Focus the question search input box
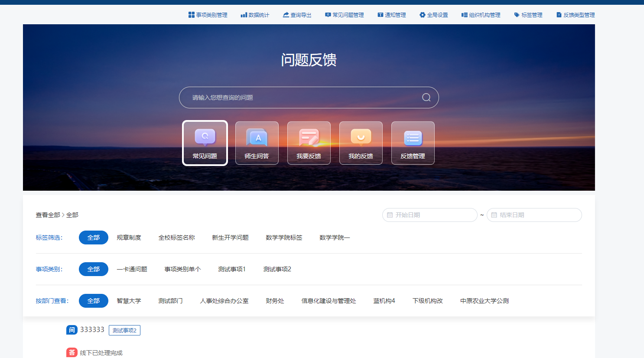This screenshot has width=644, height=358. point(309,98)
